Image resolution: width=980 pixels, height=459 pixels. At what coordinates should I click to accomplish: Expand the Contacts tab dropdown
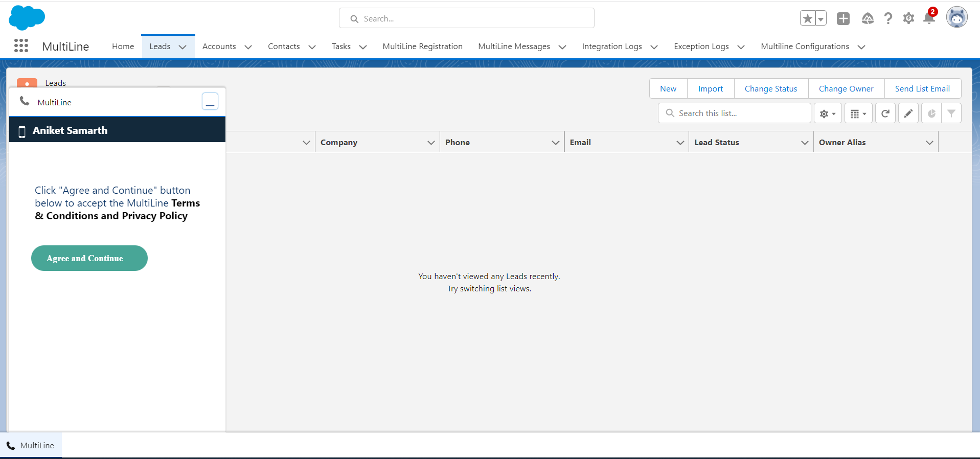[312, 47]
